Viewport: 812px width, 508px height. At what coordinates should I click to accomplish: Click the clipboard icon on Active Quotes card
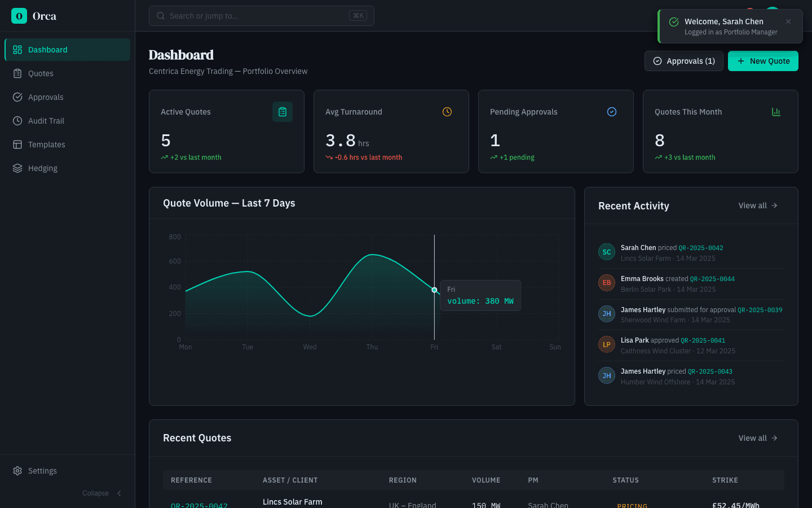[x=283, y=112]
